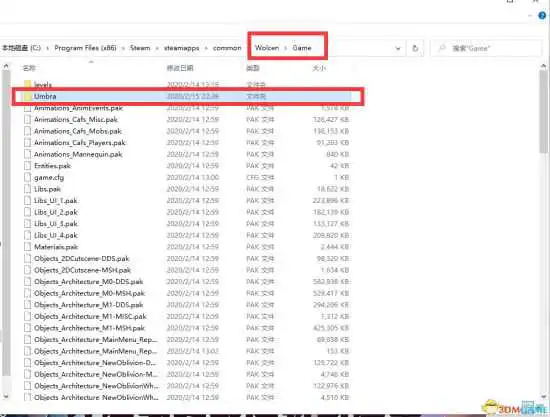Viewport: 550px width, 417px height.
Task: Select Objects_Architecture_NewOblivion-M file name
Action: (x=96, y=374)
